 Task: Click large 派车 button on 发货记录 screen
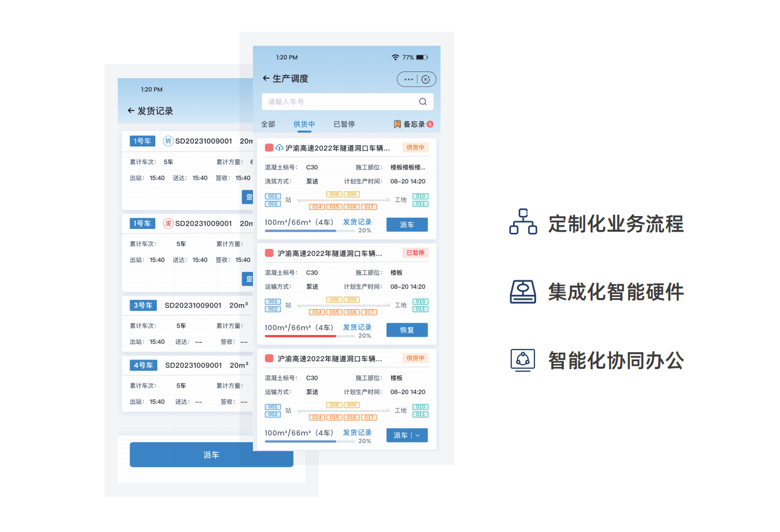[212, 455]
